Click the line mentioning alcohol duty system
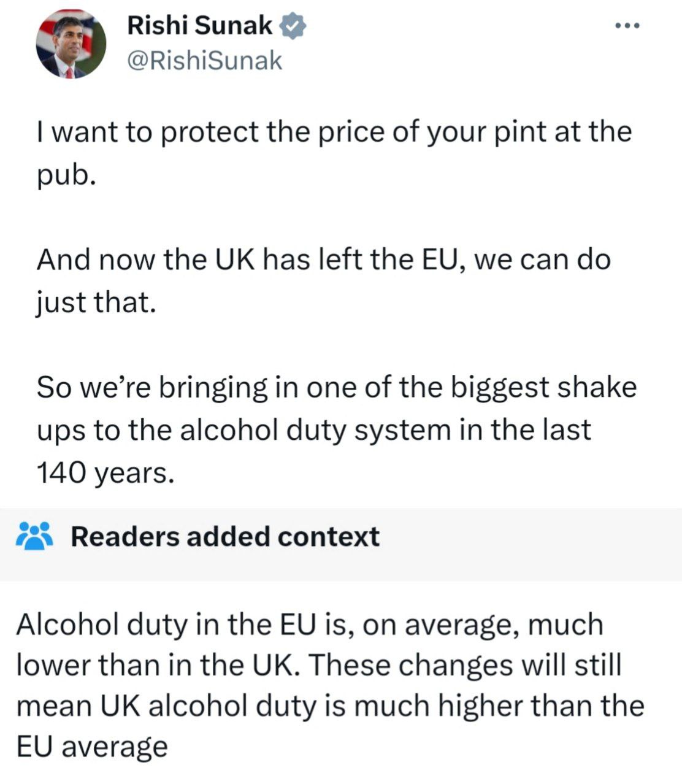682x784 pixels. (x=313, y=430)
